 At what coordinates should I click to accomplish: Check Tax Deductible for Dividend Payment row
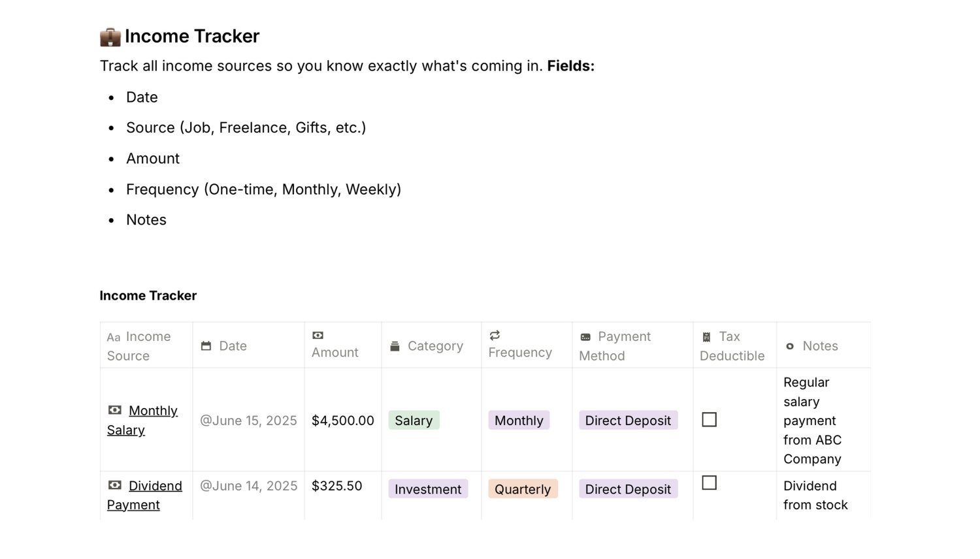point(709,483)
